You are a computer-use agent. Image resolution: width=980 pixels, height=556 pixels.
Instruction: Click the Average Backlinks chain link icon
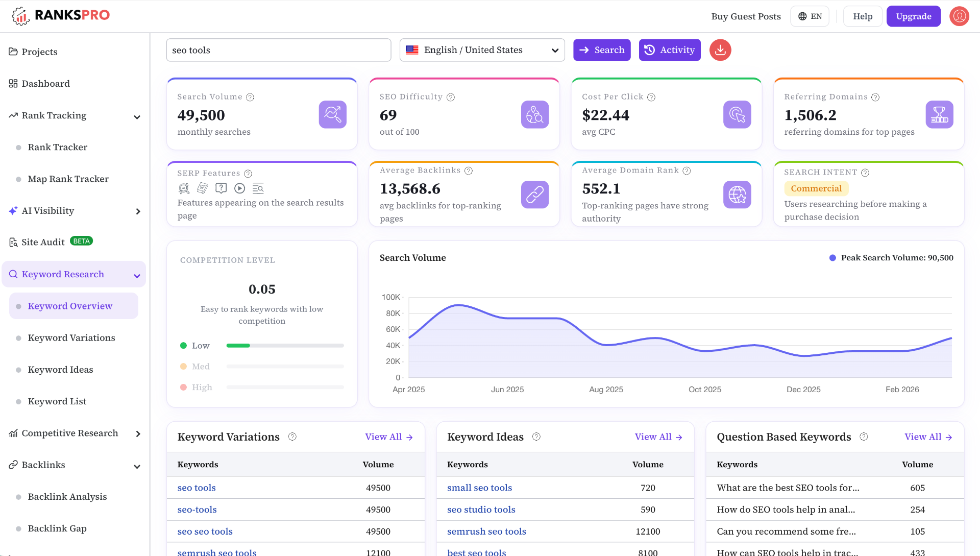535,195
